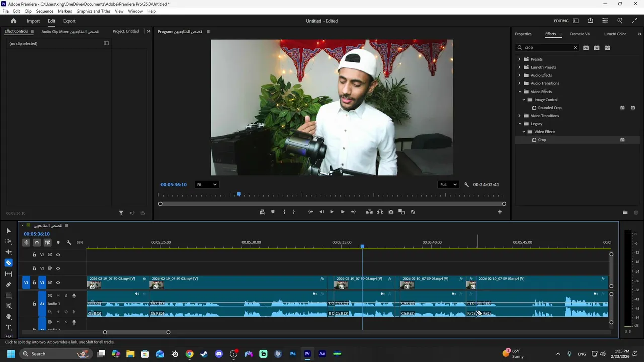Toggle the V3 track lock
Screen dimensions: 644x362
pyautogui.click(x=34, y=255)
